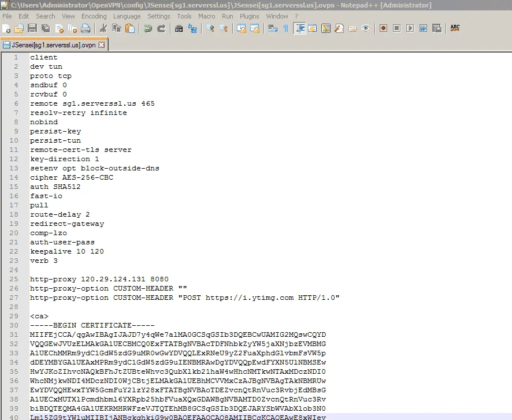Viewport: 512px width, 420px height.
Task: Click the 'cipher AES-256-CBC' line
Action: pyautogui.click(x=72, y=177)
